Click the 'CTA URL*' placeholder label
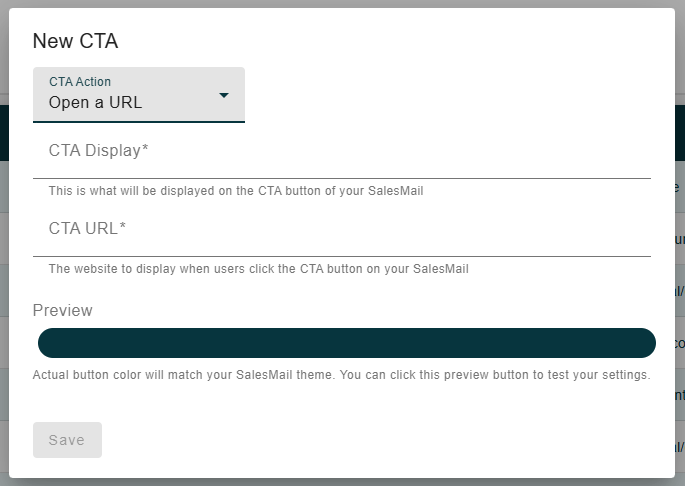The height and width of the screenshot is (486, 685). point(88,229)
